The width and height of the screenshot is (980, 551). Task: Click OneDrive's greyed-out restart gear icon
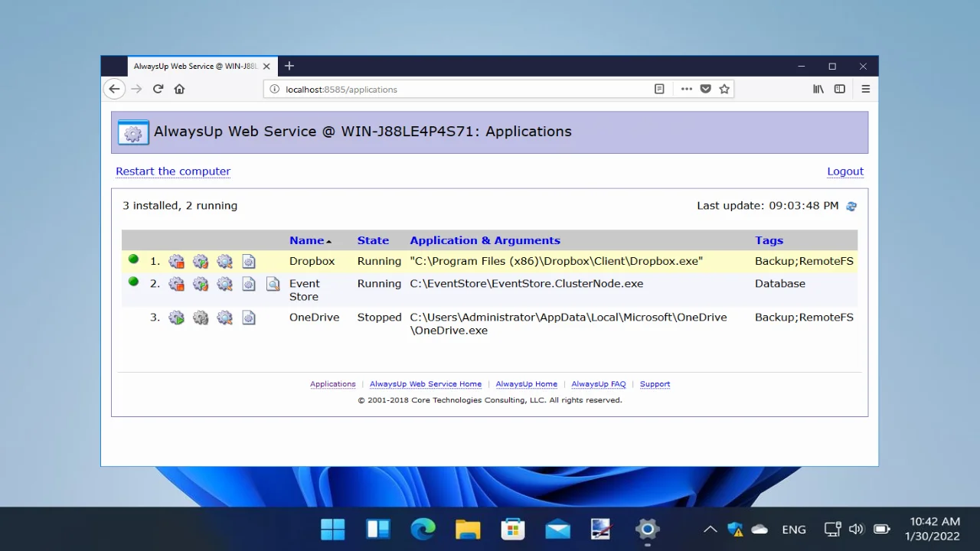coord(201,318)
